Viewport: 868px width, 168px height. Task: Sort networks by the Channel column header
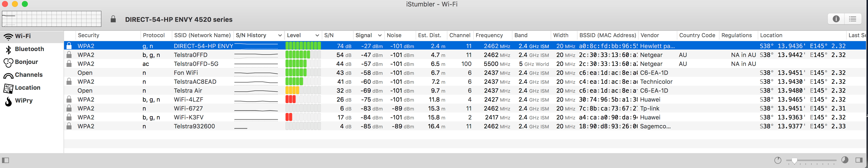[x=460, y=35]
